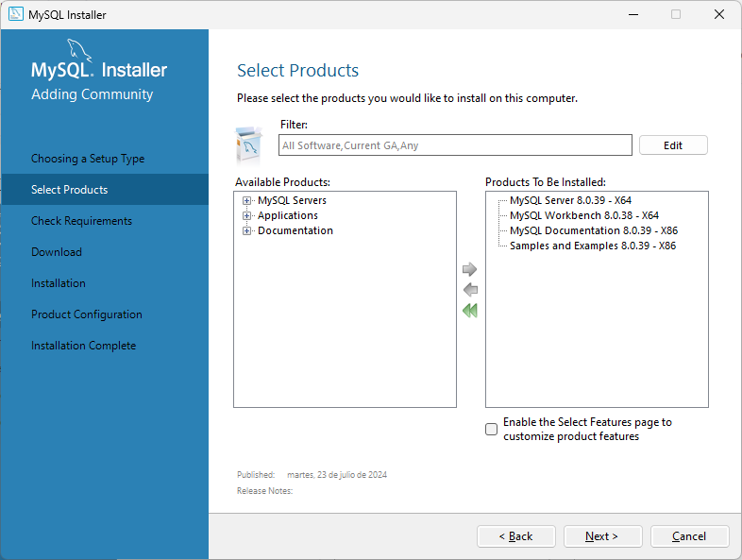The height and width of the screenshot is (560, 742).
Task: Select MySQL Server 8.0.39 - X64
Action: pos(570,200)
